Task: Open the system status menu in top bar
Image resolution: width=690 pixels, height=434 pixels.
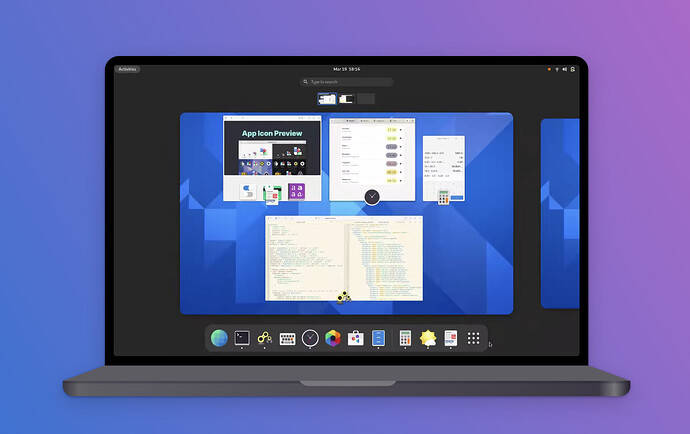Action: [x=561, y=69]
